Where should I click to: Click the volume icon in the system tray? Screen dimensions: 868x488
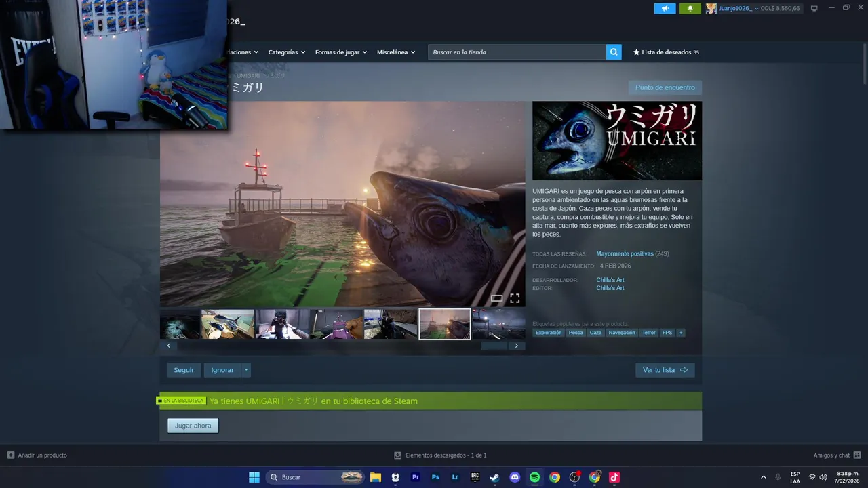point(823,477)
